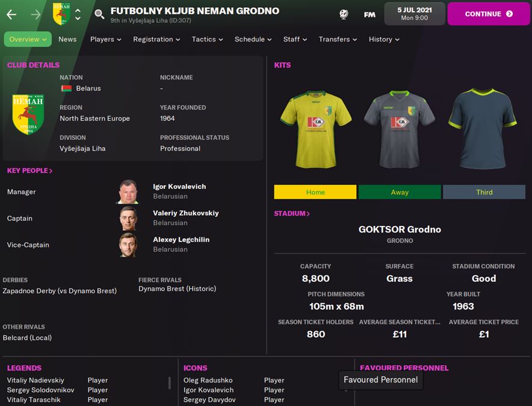
Task: Expand the Tactics menu
Action: pos(207,39)
